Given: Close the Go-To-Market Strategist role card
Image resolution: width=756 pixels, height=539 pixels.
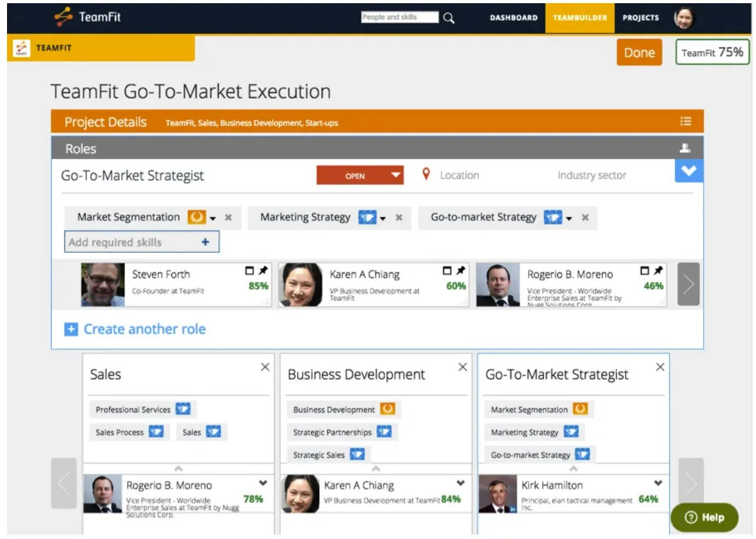Looking at the screenshot, I should tap(660, 367).
